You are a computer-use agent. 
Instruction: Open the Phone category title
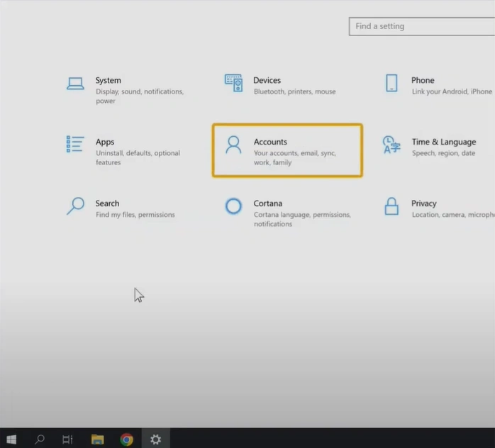pyautogui.click(x=423, y=80)
